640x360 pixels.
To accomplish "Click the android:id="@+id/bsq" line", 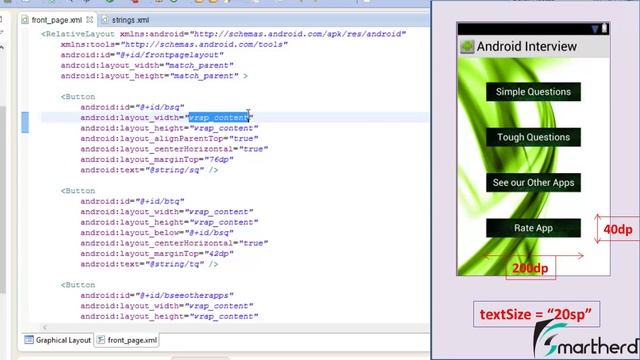I will coord(132,107).
